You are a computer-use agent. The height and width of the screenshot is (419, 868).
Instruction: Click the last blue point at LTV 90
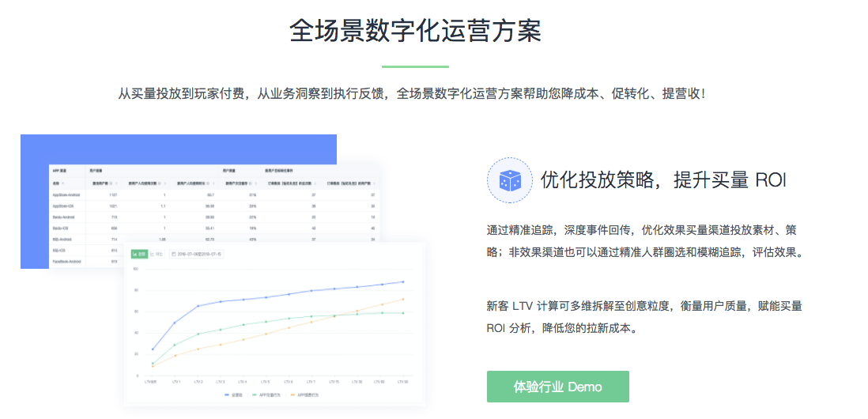[402, 281]
